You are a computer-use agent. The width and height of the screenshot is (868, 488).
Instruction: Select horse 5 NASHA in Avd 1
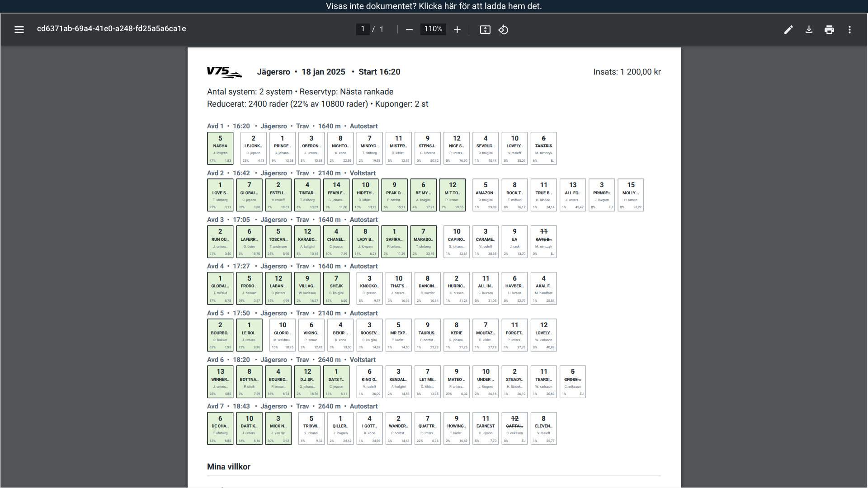(220, 148)
